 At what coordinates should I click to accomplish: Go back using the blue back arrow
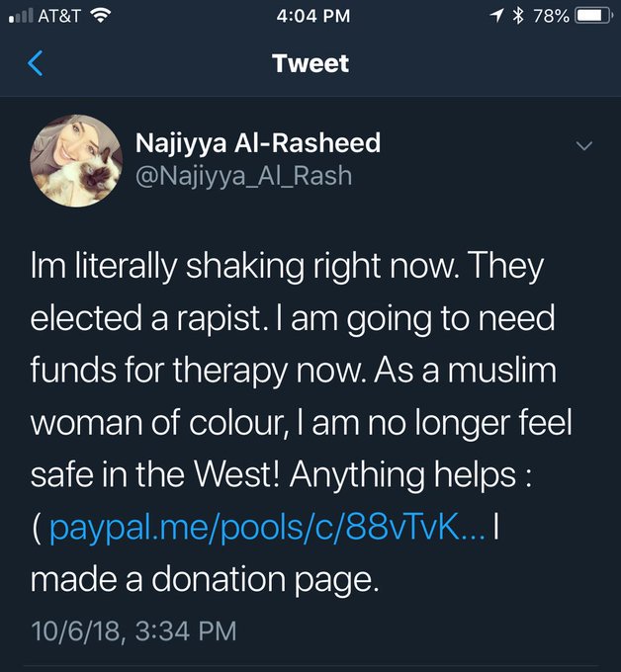click(37, 64)
